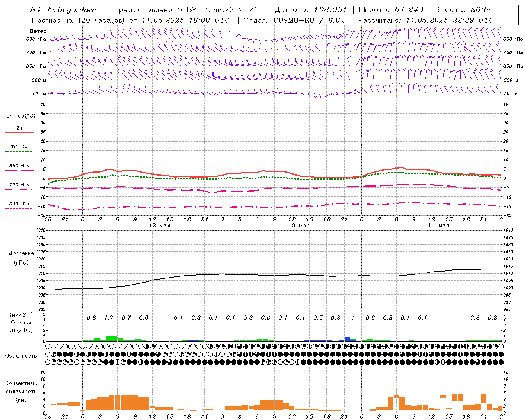Click the Облачность row label
The image size is (525, 420).
(21, 356)
